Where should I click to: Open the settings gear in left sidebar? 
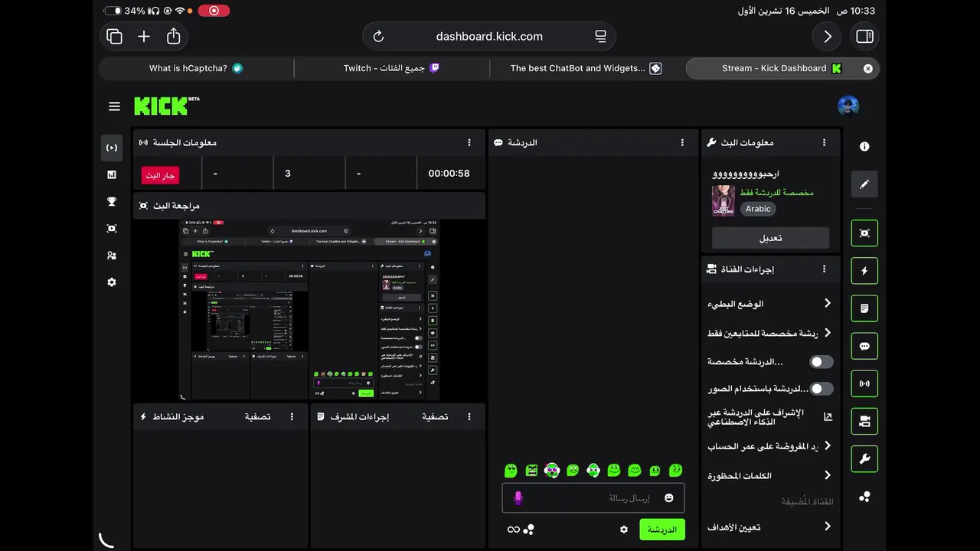tap(112, 282)
